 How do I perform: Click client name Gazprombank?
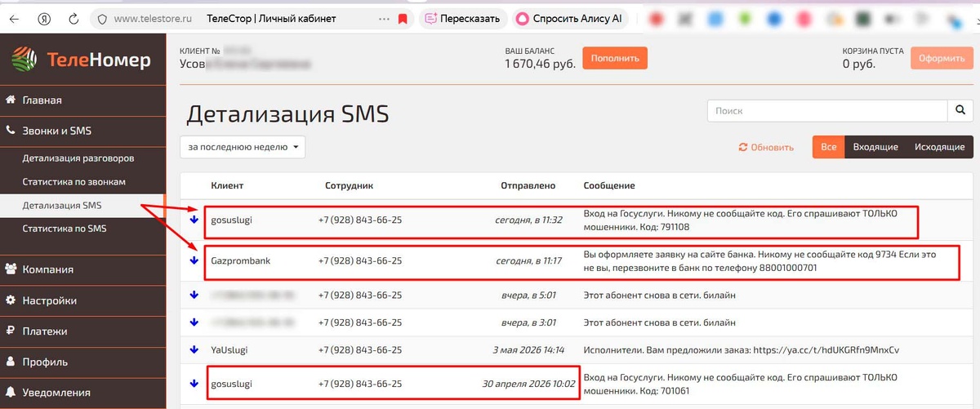pos(240,261)
